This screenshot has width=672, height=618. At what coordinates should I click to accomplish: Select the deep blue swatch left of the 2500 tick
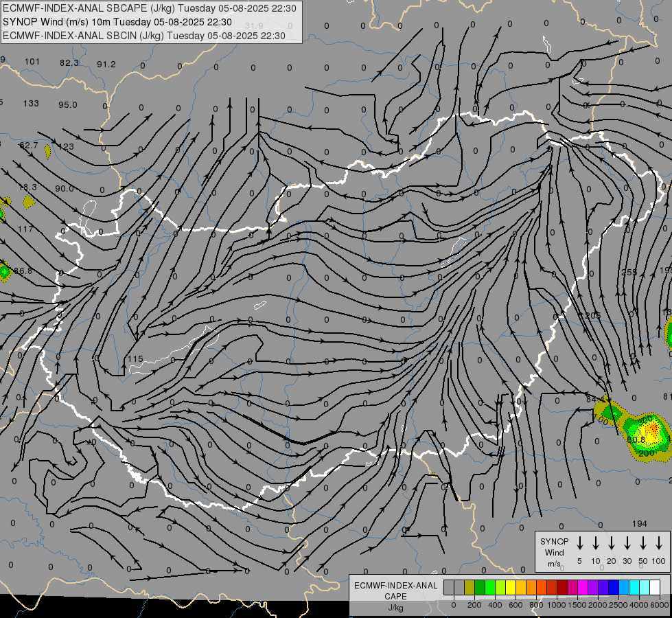tap(613, 588)
